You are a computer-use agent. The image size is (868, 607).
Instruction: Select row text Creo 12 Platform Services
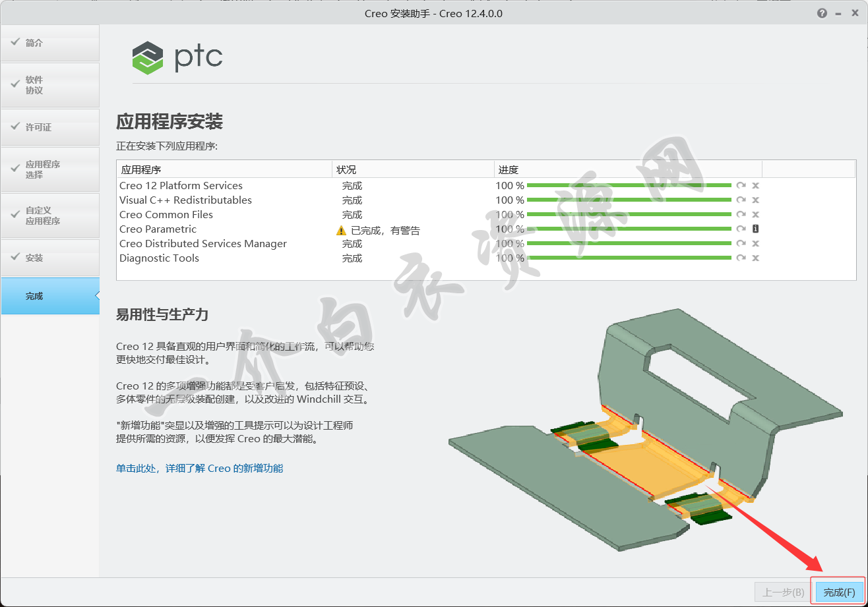click(x=181, y=186)
